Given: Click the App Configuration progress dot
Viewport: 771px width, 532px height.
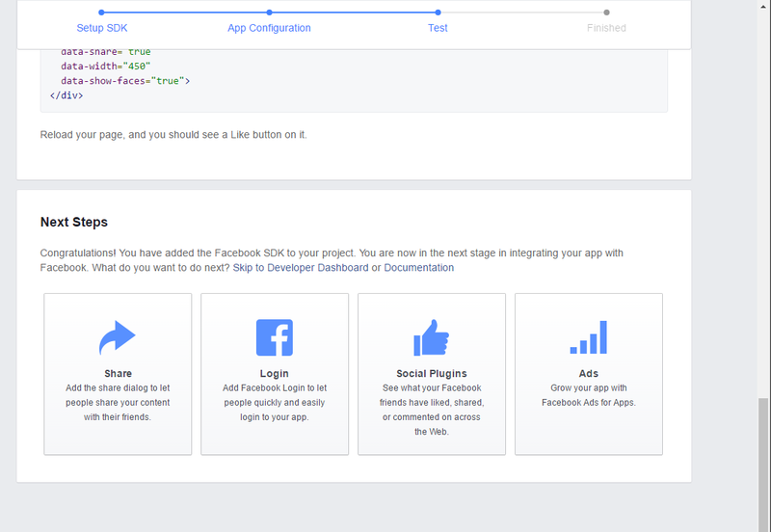Looking at the screenshot, I should click(x=270, y=13).
